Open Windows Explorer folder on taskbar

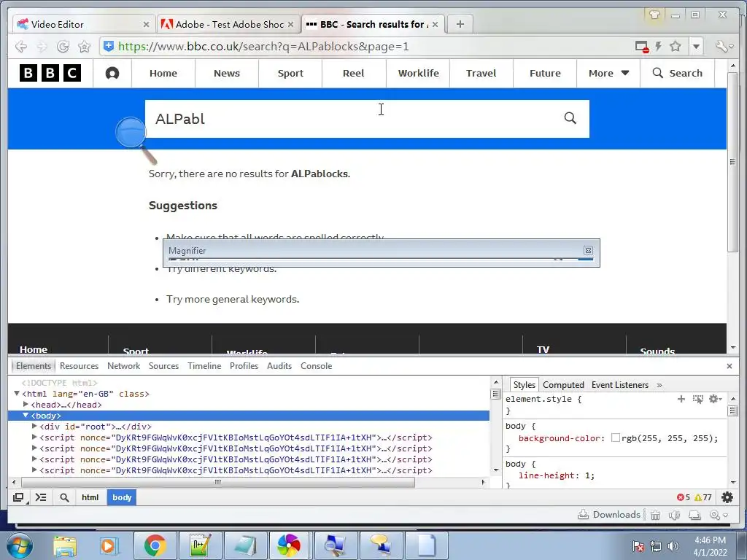(65, 545)
